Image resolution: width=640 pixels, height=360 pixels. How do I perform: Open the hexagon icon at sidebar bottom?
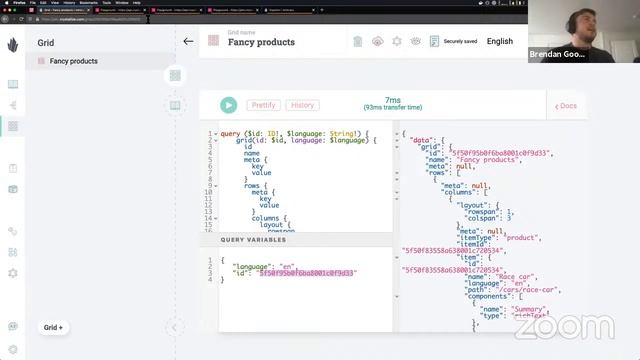tap(13, 350)
